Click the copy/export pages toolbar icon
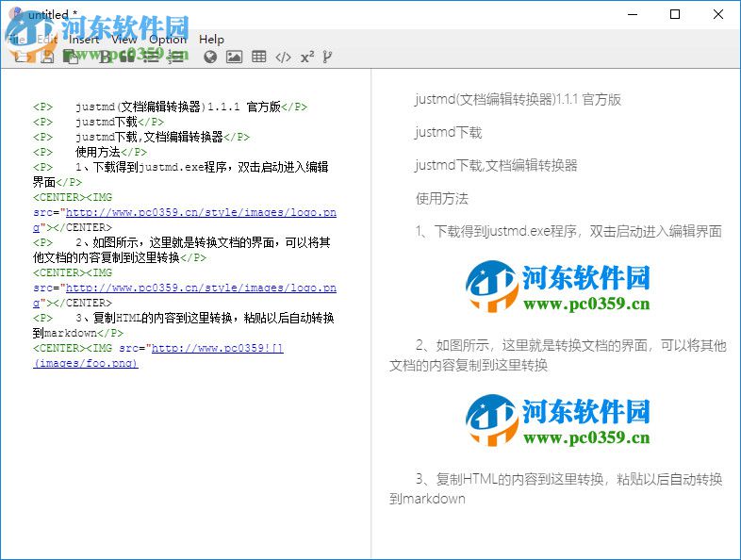This screenshot has width=741, height=560. (71, 58)
